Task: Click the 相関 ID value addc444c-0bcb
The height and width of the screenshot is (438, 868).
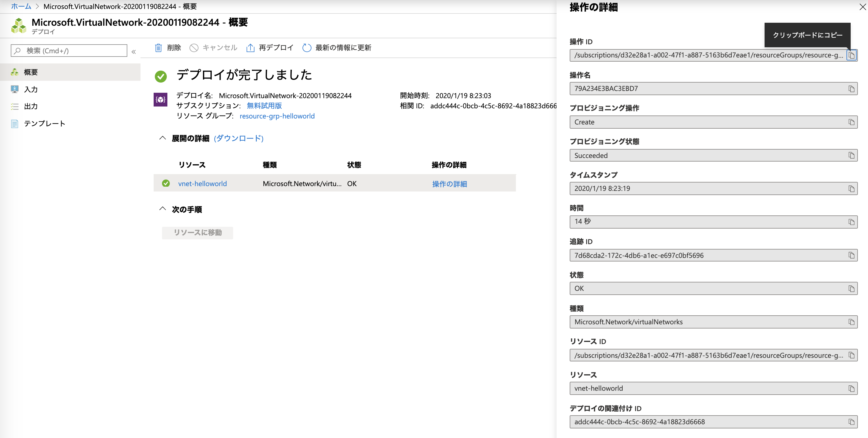Action: coord(493,106)
